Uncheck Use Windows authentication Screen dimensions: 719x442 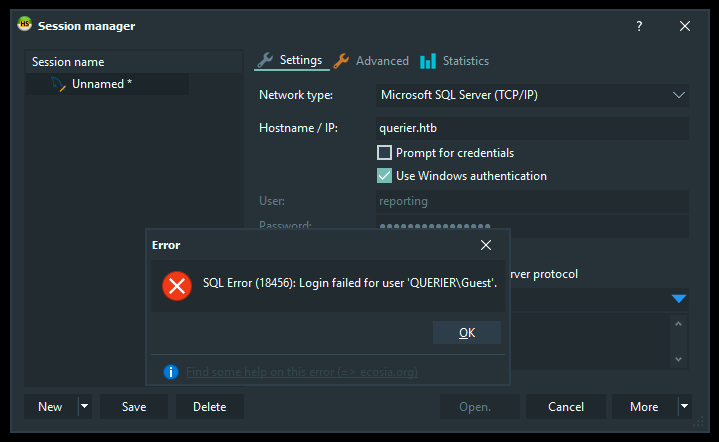pyautogui.click(x=384, y=176)
